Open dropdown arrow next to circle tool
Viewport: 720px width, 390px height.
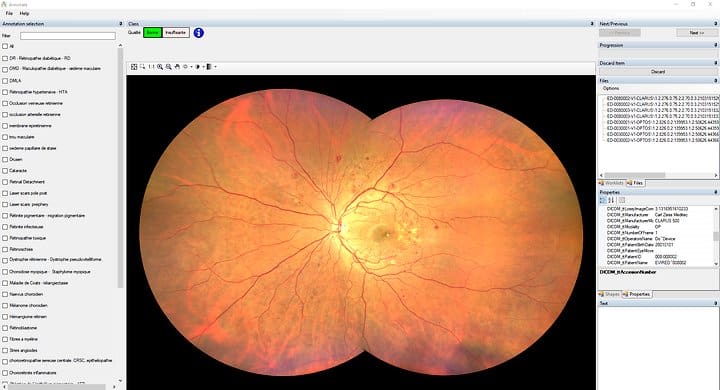(x=191, y=67)
